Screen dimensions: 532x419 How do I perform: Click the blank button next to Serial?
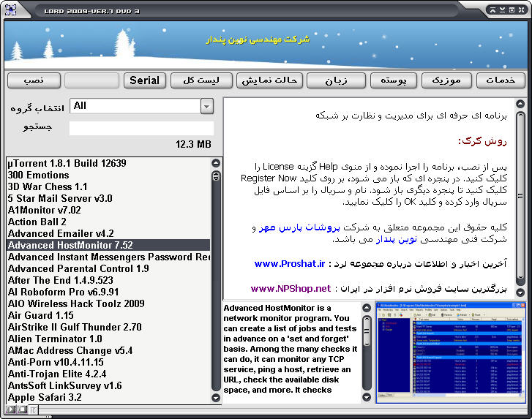pos(92,80)
